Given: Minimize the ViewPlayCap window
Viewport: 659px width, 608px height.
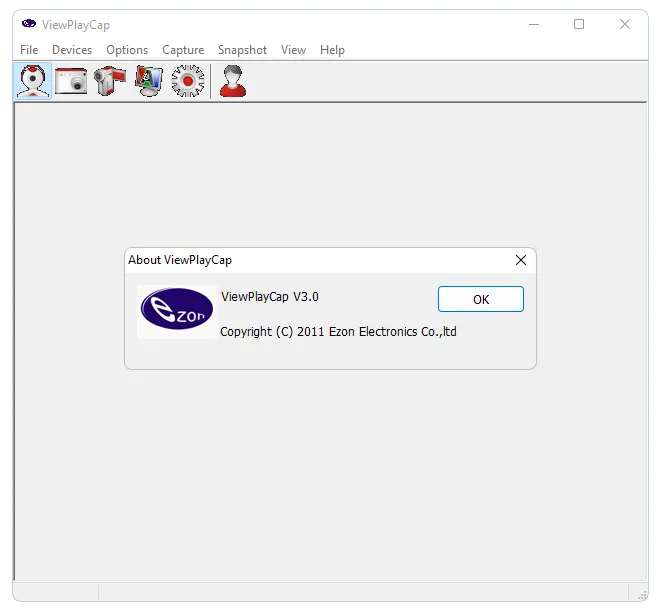Looking at the screenshot, I should [534, 24].
